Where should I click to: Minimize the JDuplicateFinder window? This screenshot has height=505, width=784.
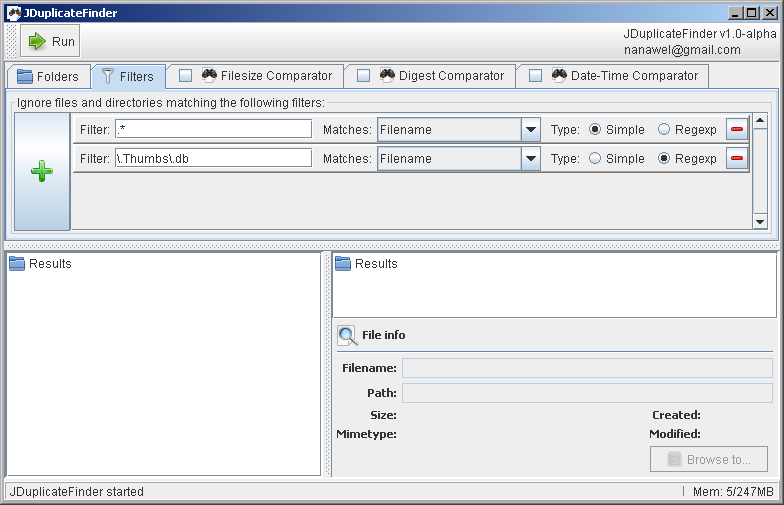[734, 13]
